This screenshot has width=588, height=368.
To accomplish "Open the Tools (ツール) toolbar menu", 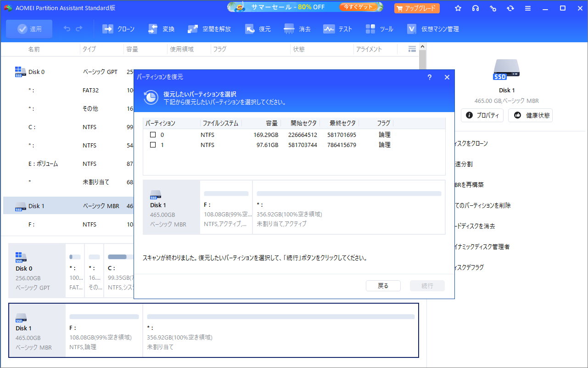I will [x=379, y=29].
